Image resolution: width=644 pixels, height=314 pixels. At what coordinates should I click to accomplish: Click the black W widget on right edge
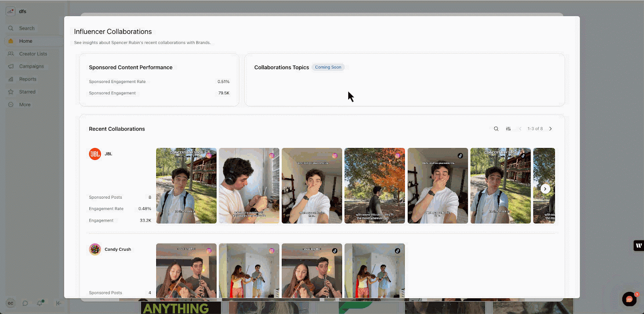[x=639, y=245]
